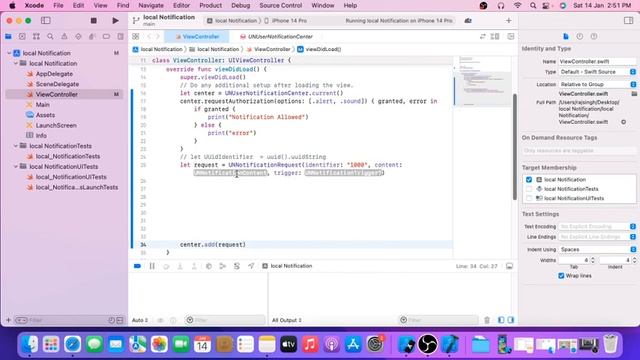The height and width of the screenshot is (360, 640).
Task: Click the Tab width stepper
Action: [593, 260]
